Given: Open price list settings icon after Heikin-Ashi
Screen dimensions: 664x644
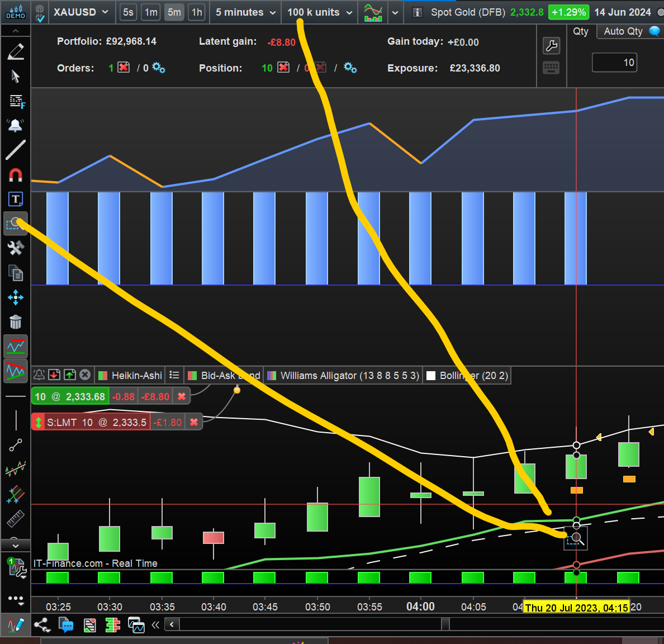Looking at the screenshot, I should (x=174, y=375).
